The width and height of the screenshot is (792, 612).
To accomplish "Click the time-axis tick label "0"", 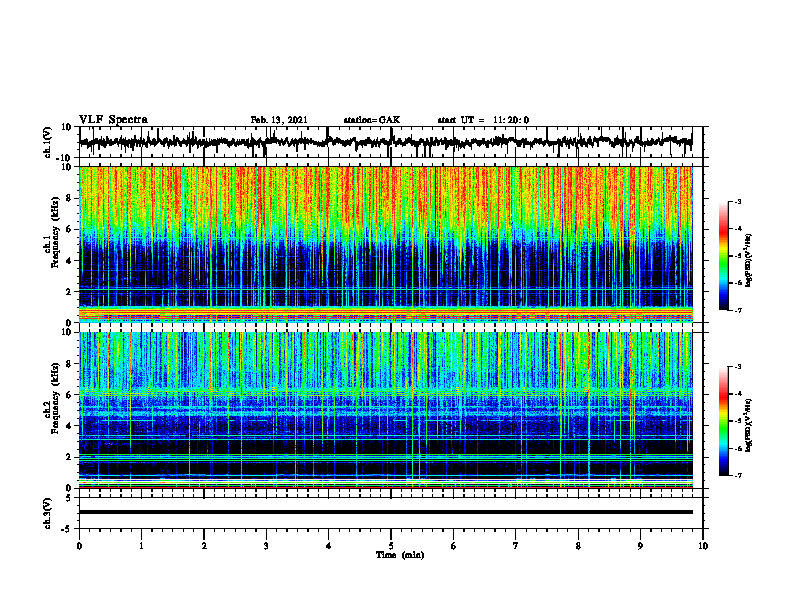I will pos(79,546).
